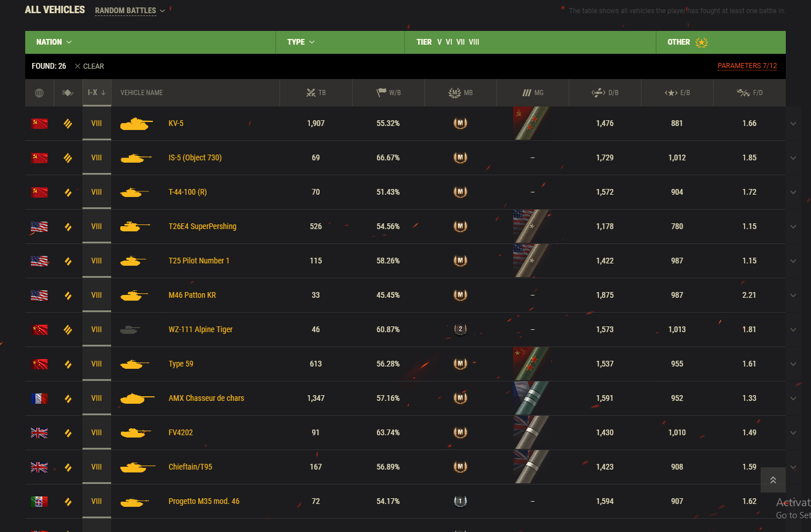Sort by experience per battle E/B column
Viewport: 811px width, 532px height.
coord(677,93)
